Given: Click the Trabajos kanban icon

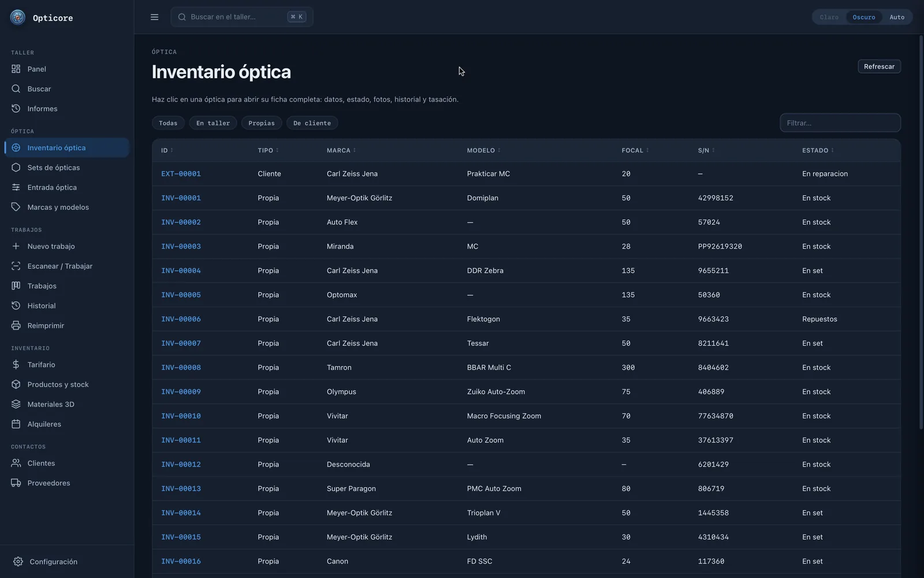Looking at the screenshot, I should [16, 286].
